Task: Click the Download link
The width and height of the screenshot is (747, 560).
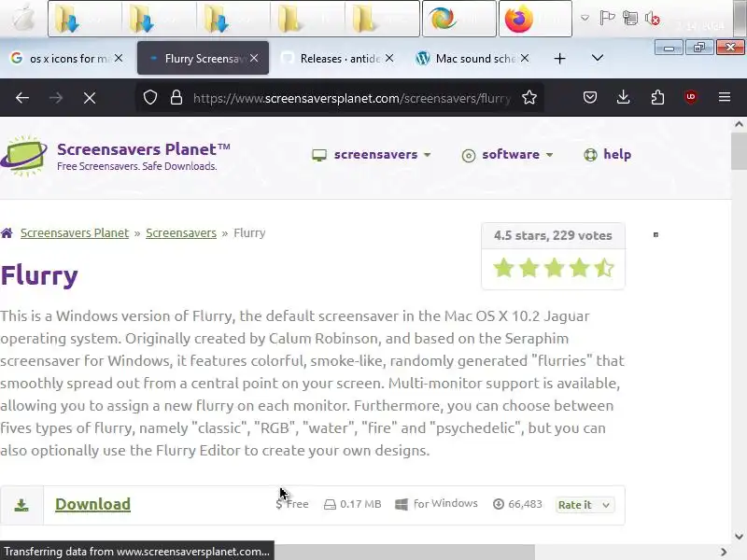Action: pos(92,504)
